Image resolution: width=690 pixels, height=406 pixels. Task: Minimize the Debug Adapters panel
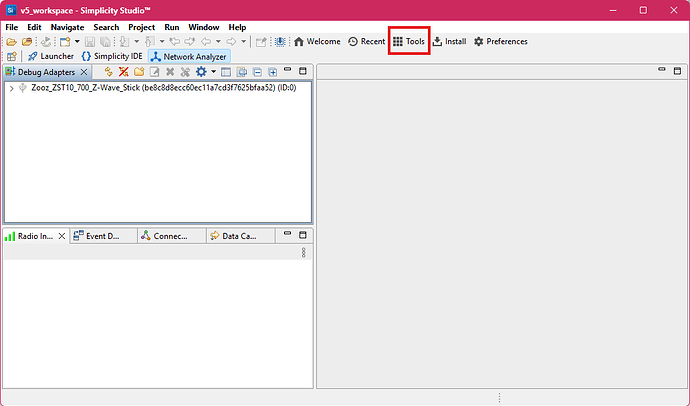(287, 69)
